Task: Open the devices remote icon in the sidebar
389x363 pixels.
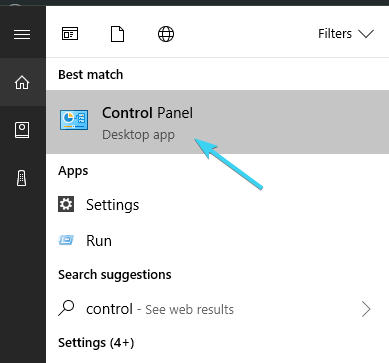Action: click(x=22, y=178)
